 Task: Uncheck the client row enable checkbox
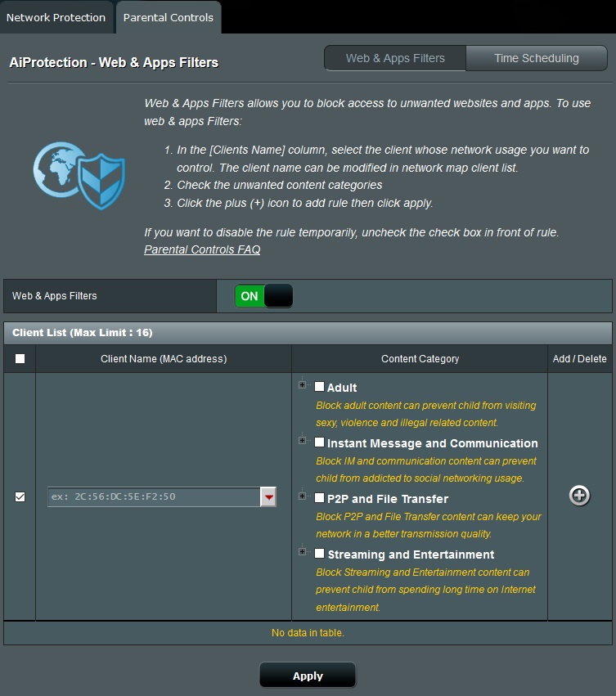[x=20, y=496]
